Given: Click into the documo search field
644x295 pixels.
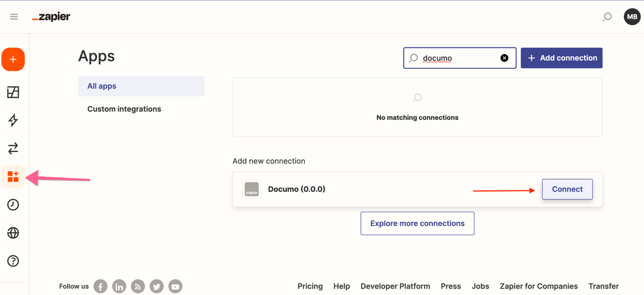Looking at the screenshot, I should coord(460,58).
